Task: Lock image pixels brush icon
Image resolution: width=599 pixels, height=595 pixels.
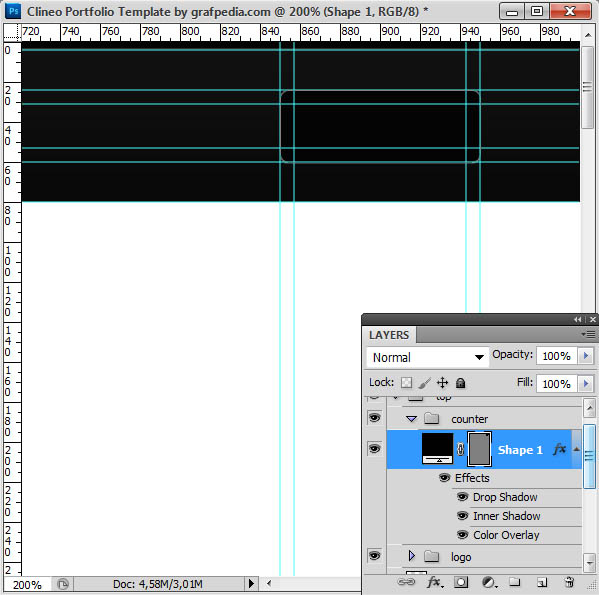Action: tap(424, 382)
